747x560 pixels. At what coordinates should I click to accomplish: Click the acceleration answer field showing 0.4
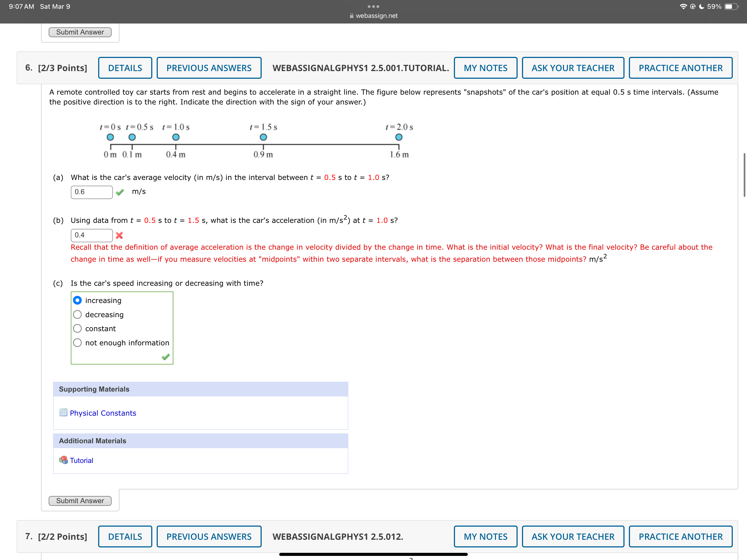pyautogui.click(x=92, y=235)
